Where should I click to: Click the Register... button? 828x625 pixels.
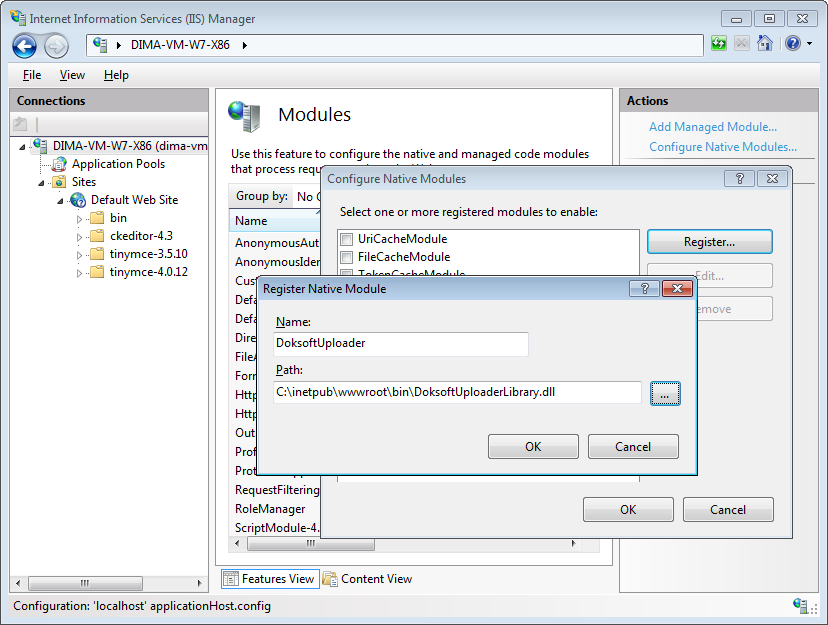[709, 242]
